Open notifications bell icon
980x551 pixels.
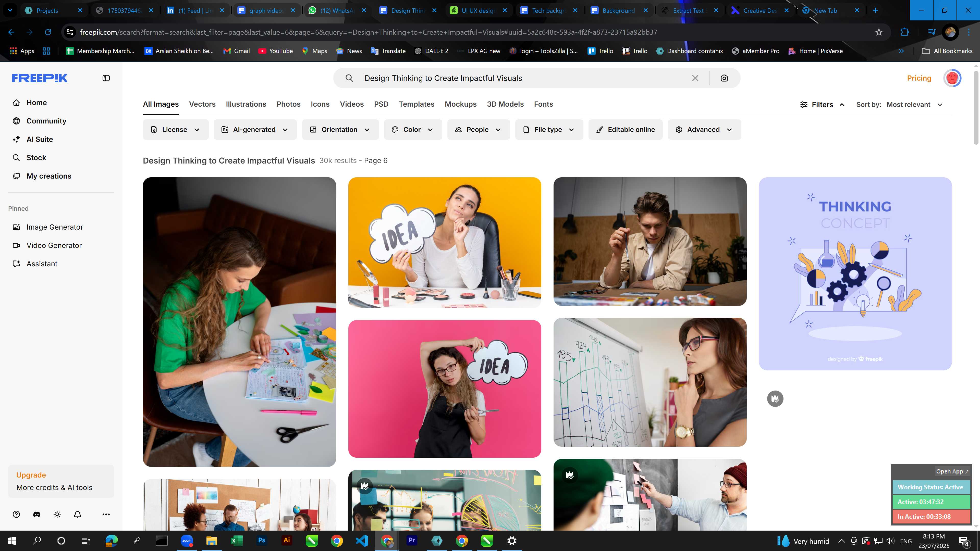coord(78,514)
